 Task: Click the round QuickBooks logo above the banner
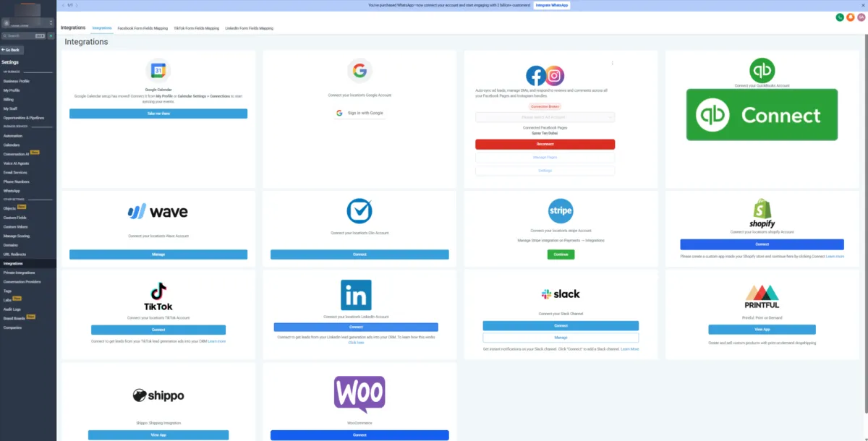(762, 70)
